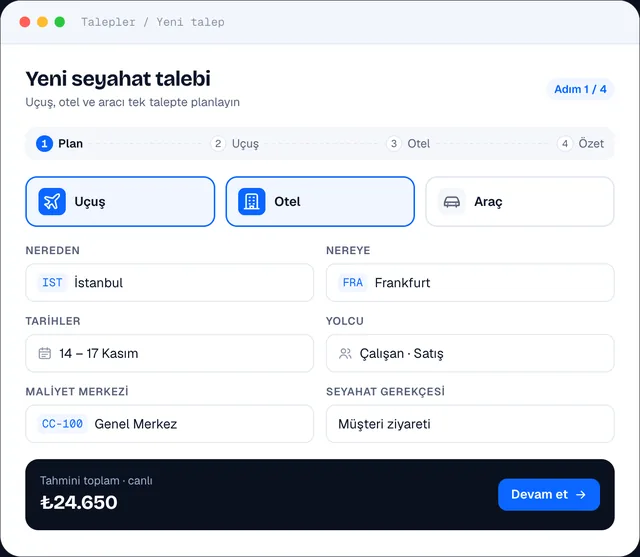Click the Seyahat Gerekçesi field Müşteri ziyareti
This screenshot has height=557, width=640.
click(x=470, y=424)
